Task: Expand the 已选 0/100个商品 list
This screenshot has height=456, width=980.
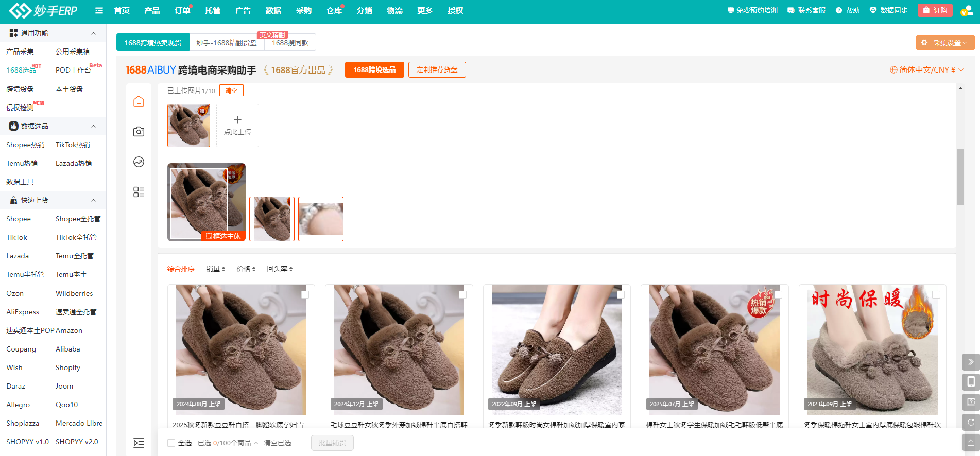Action: pos(228,443)
